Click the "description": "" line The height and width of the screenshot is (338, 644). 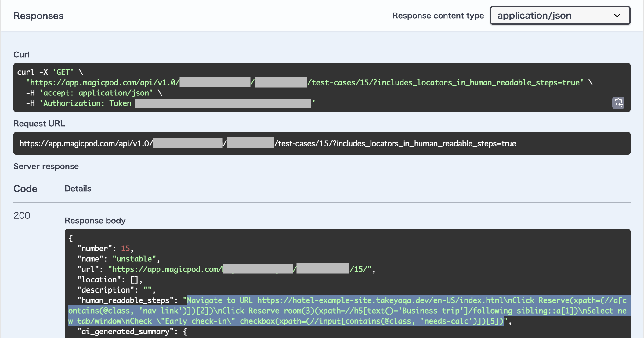pos(117,290)
